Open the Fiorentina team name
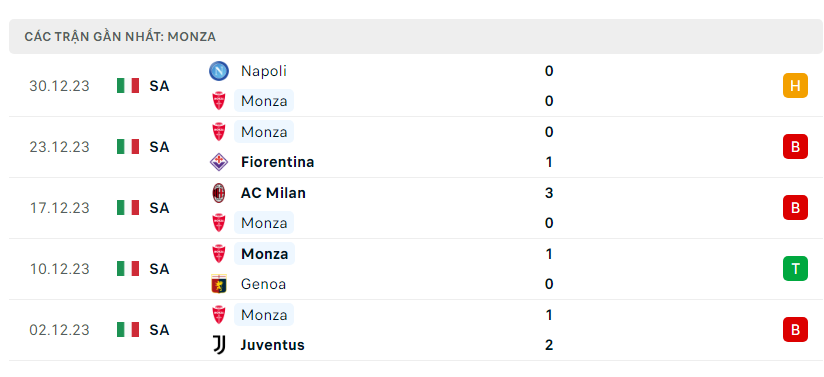The width and height of the screenshot is (824, 377). (277, 162)
